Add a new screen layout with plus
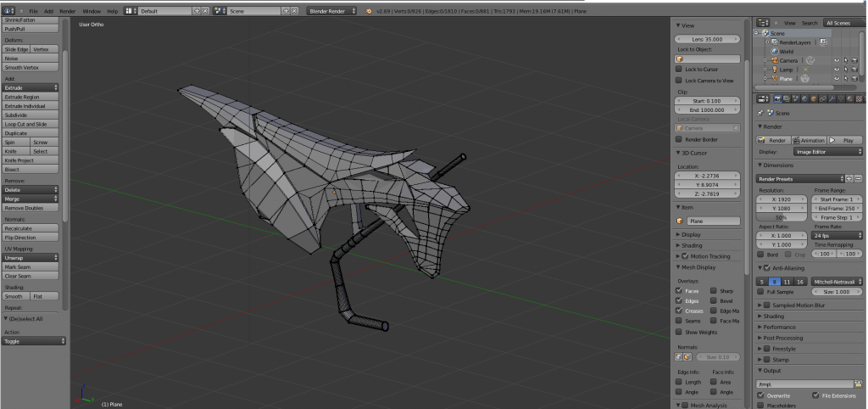The image size is (868, 409). point(197,11)
